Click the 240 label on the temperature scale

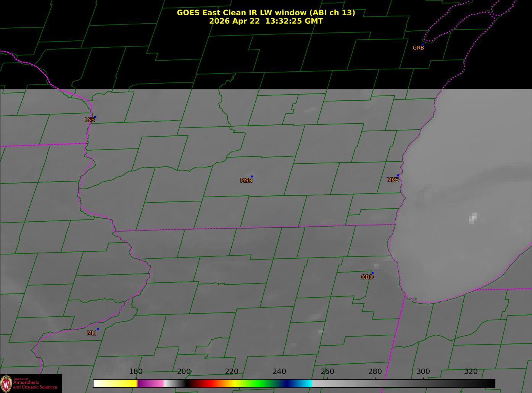[279, 371]
